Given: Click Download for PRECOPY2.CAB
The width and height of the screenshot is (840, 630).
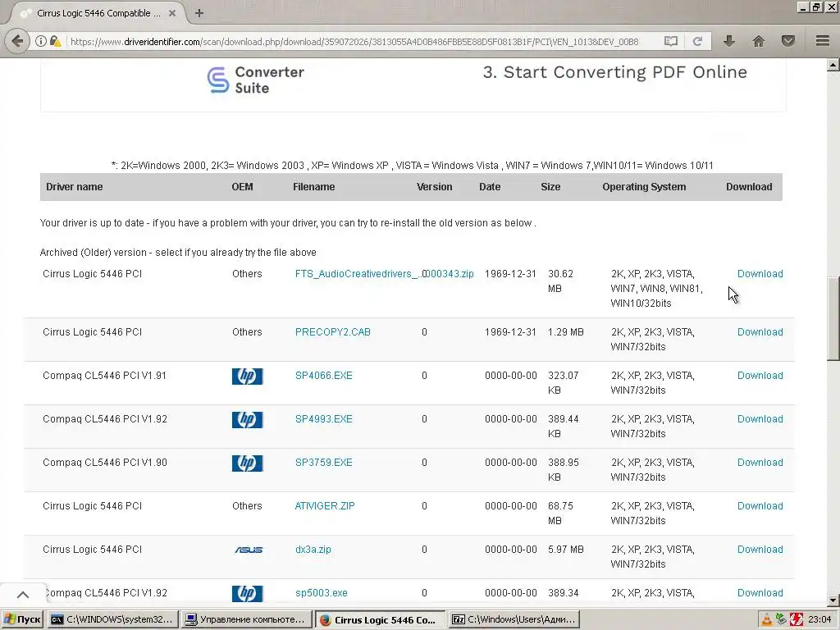Looking at the screenshot, I should coord(760,332).
